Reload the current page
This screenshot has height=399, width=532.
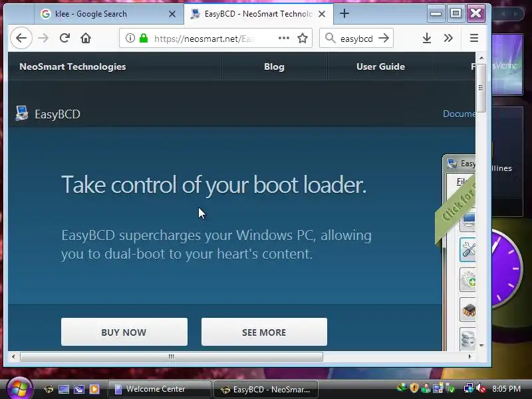tap(65, 38)
